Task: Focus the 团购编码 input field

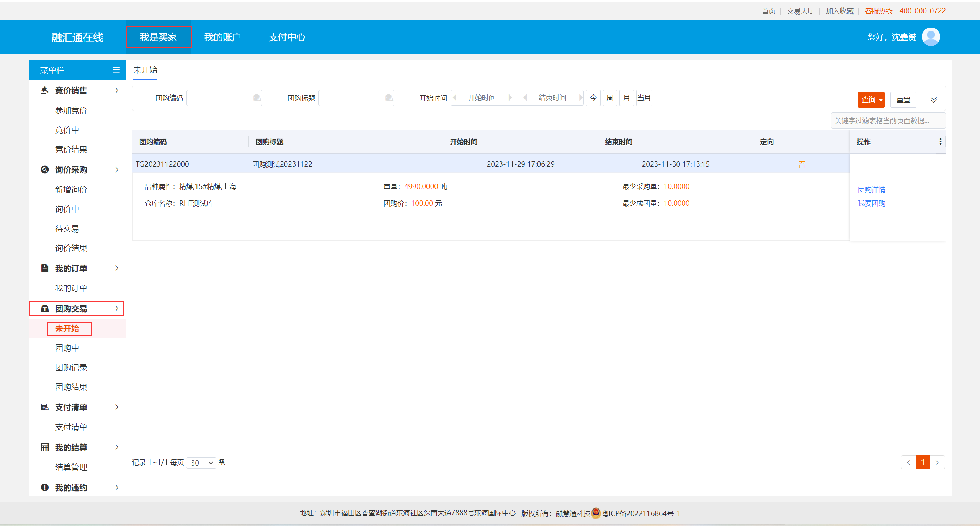Action: pyautogui.click(x=224, y=98)
